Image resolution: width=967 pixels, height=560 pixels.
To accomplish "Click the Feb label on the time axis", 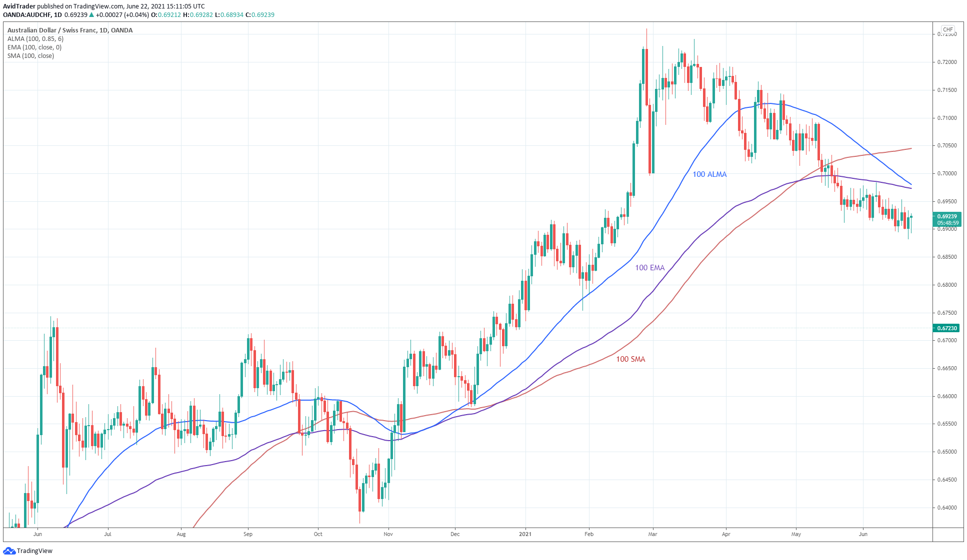I will (x=589, y=534).
